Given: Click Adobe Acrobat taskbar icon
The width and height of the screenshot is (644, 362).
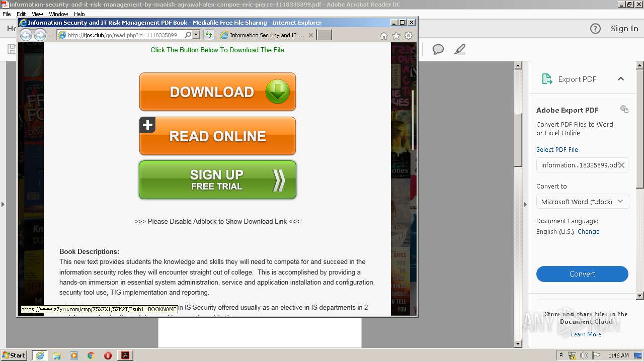Looking at the screenshot, I should (125, 355).
